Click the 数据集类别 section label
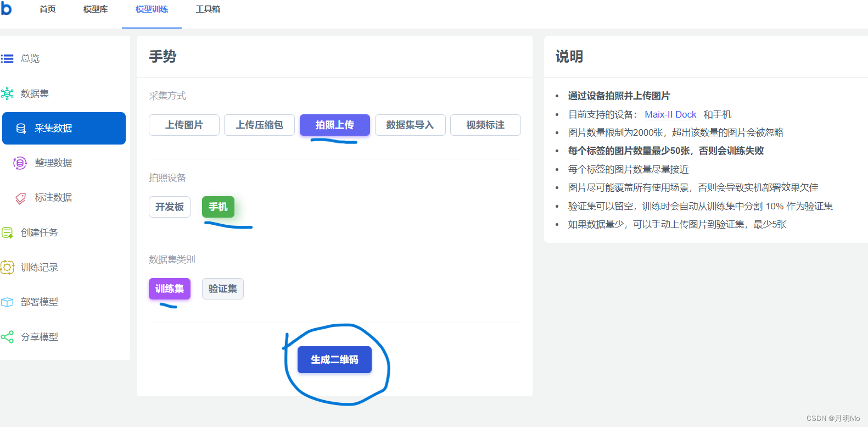Screen dimensions: 868x427 172,259
